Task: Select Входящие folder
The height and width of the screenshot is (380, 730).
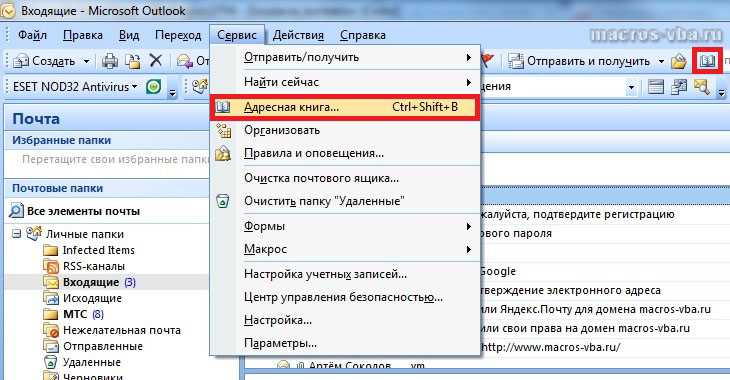Action: [x=90, y=282]
